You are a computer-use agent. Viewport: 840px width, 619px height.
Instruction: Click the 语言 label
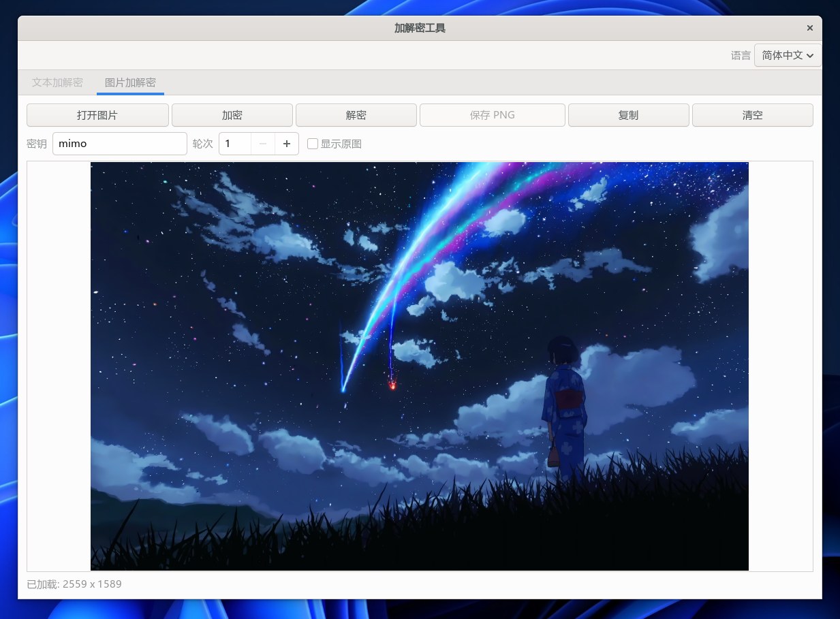pos(741,56)
